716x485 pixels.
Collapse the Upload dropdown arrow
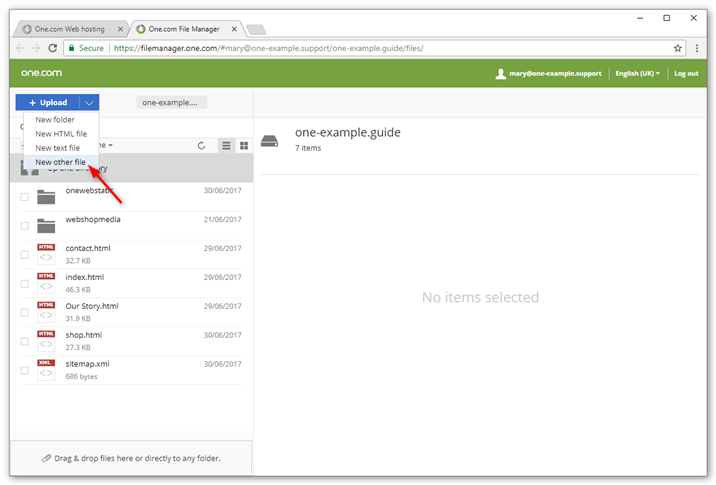point(90,103)
